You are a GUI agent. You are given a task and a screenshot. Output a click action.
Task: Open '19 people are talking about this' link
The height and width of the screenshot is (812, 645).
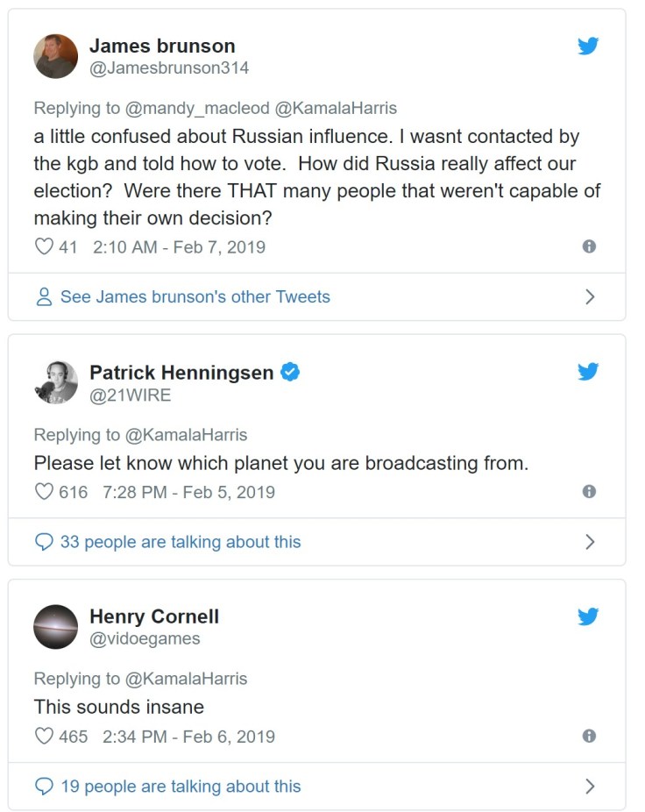click(180, 787)
